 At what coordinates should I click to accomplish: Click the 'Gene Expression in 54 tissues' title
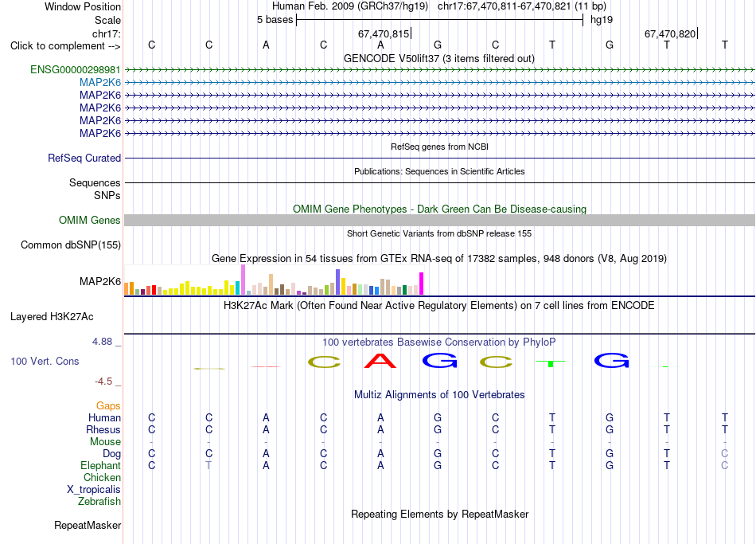pos(439,258)
